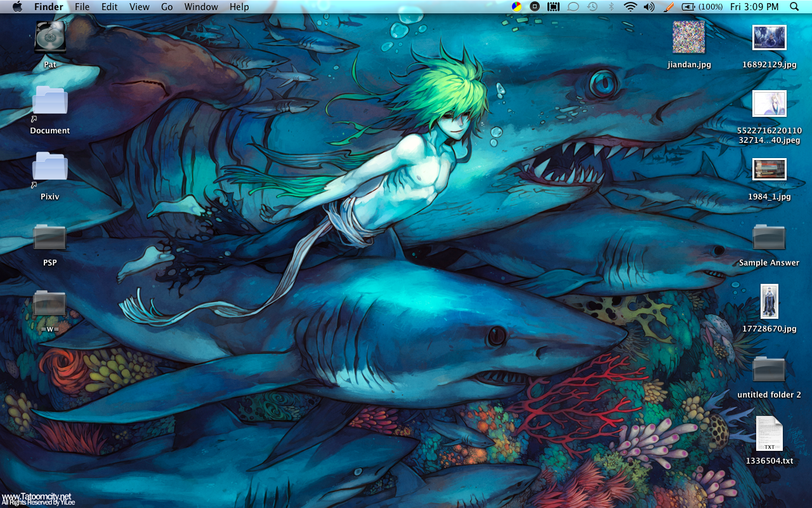Image resolution: width=812 pixels, height=508 pixels.
Task: Click the colorful pie menu bar icon
Action: (x=517, y=7)
